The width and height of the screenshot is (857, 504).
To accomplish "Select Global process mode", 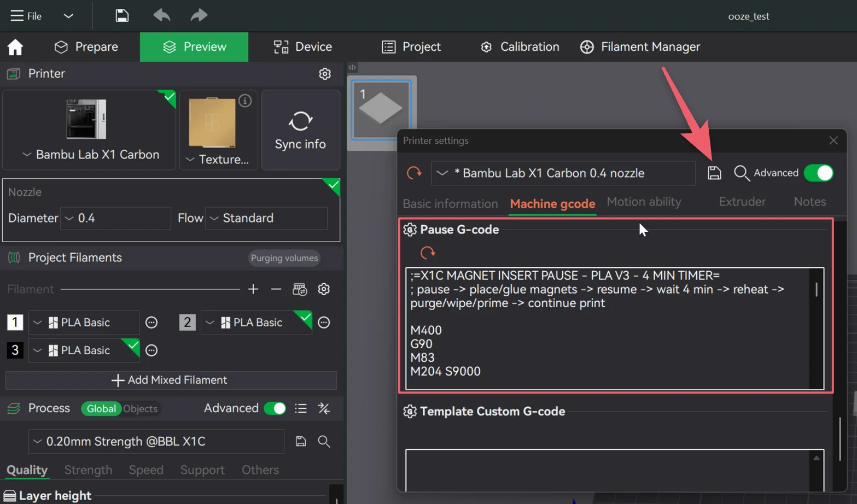I will pyautogui.click(x=101, y=409).
